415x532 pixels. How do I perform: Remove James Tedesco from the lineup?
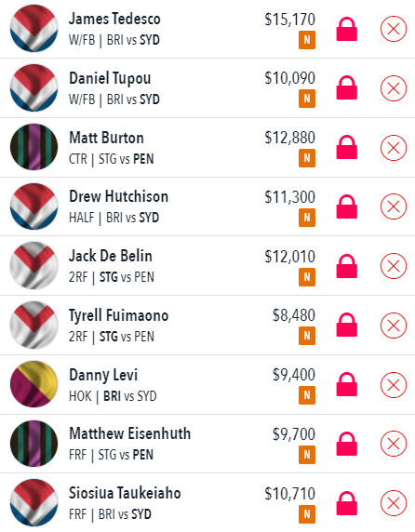click(x=394, y=29)
